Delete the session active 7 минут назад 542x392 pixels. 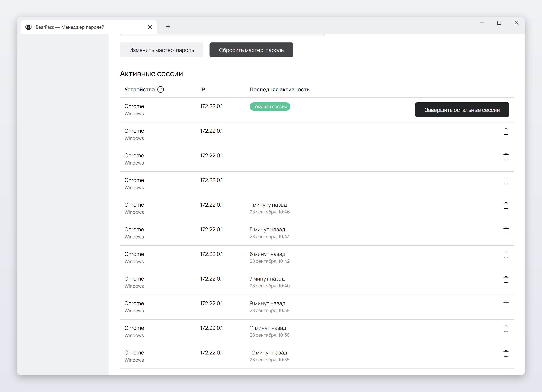click(x=506, y=279)
